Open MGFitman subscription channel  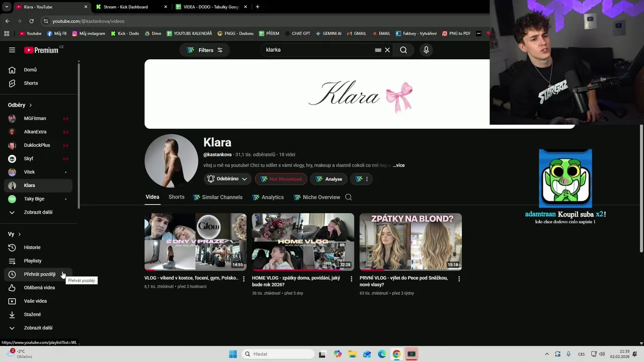click(x=38, y=119)
